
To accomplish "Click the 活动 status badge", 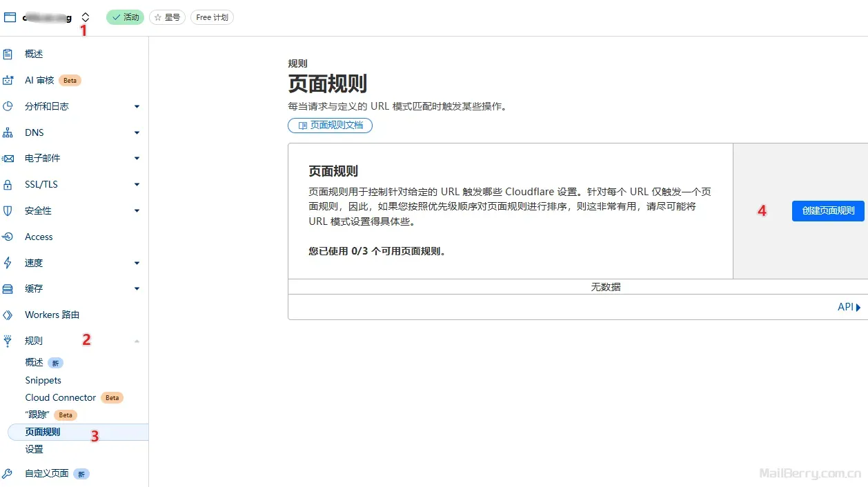I will pyautogui.click(x=125, y=17).
